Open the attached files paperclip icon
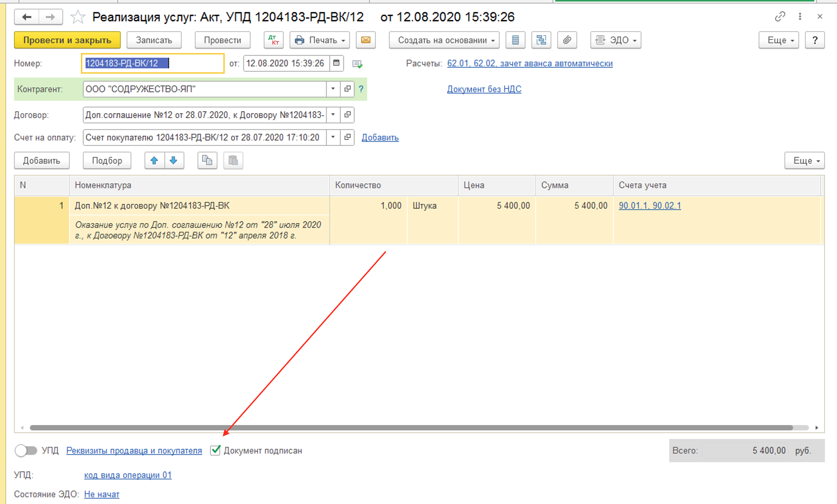The height and width of the screenshot is (504, 837). pos(567,40)
